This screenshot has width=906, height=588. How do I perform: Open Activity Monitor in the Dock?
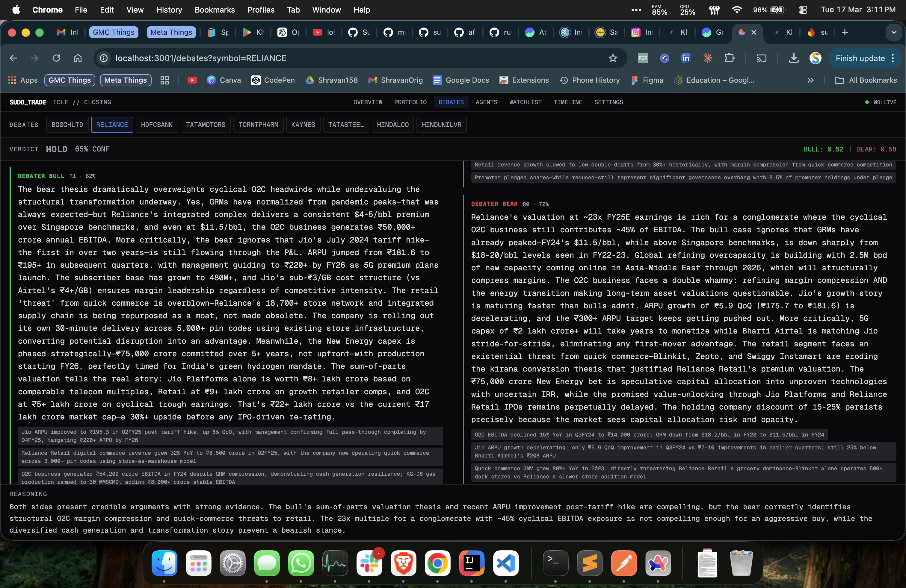(x=335, y=563)
